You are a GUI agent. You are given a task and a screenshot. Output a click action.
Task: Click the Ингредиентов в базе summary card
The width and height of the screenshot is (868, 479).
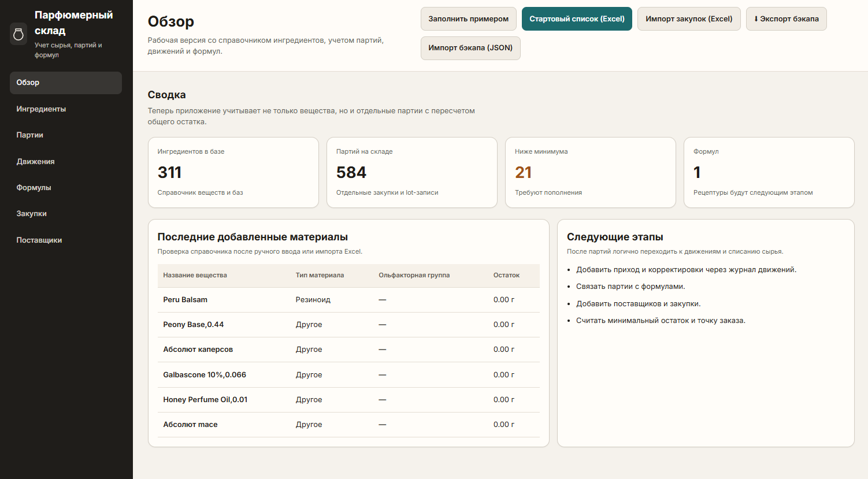click(233, 172)
